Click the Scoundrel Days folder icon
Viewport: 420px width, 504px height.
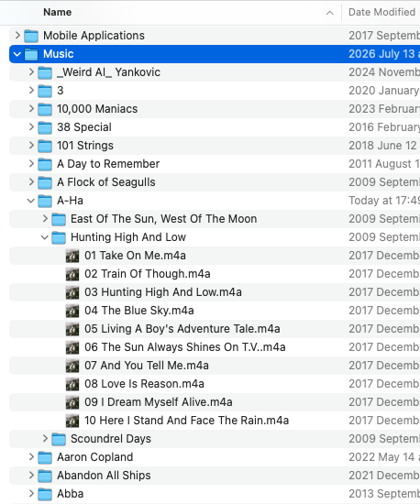[59, 439]
